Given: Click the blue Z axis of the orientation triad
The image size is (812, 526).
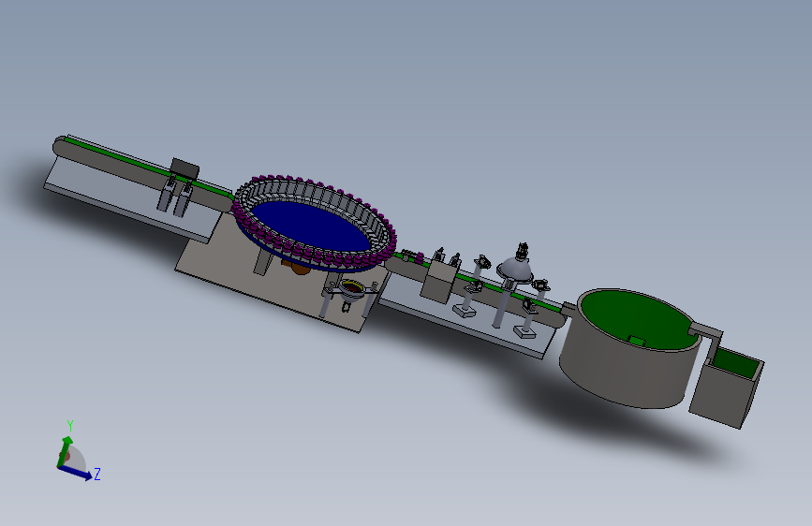Looking at the screenshot, I should [75, 472].
